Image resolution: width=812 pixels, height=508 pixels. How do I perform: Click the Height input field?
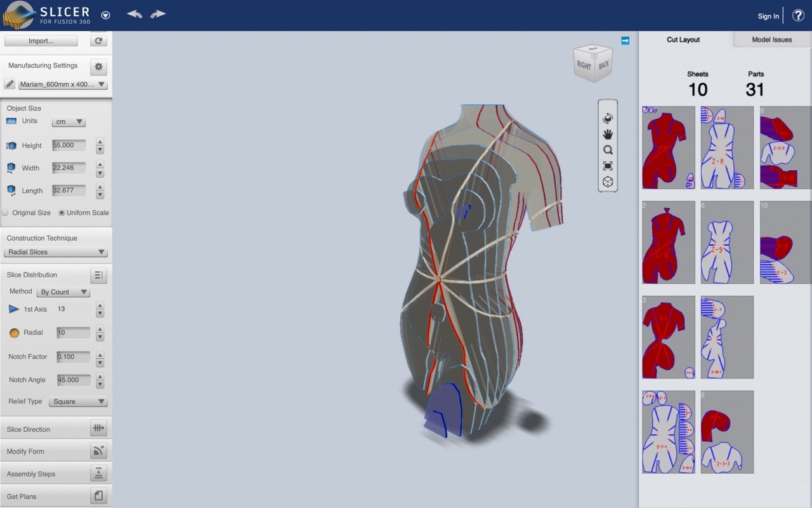click(69, 145)
